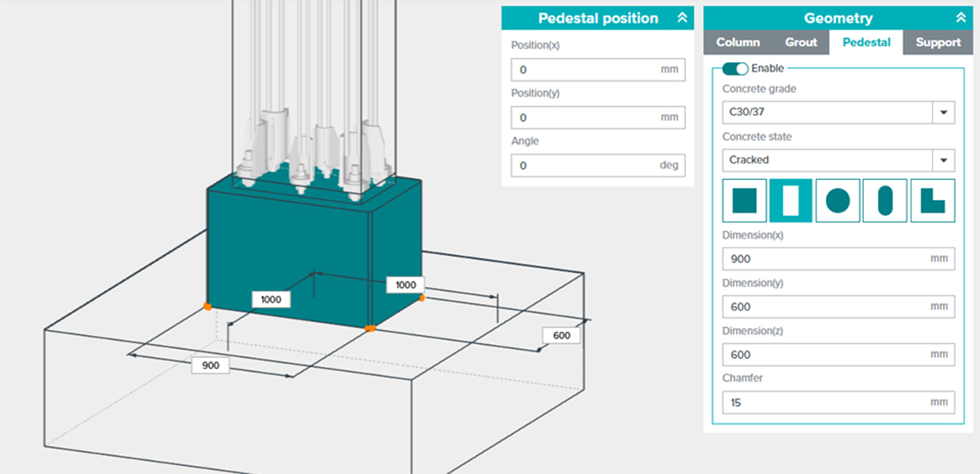Click the orange handle at pedestal's front corner

[370, 328]
